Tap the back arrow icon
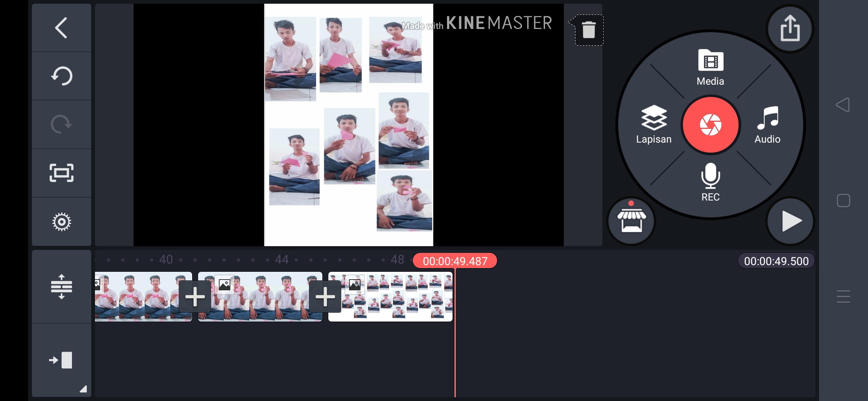Viewport: 868px width, 401px height. point(61,28)
